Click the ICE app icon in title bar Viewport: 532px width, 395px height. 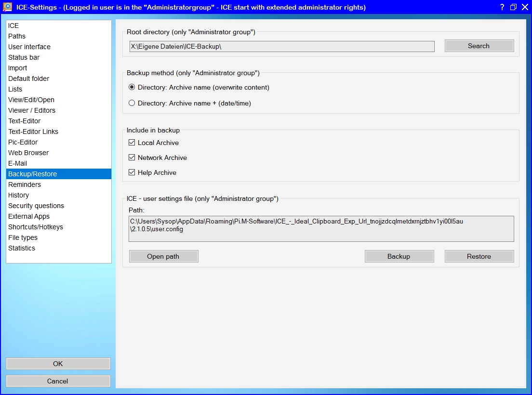click(x=8, y=7)
